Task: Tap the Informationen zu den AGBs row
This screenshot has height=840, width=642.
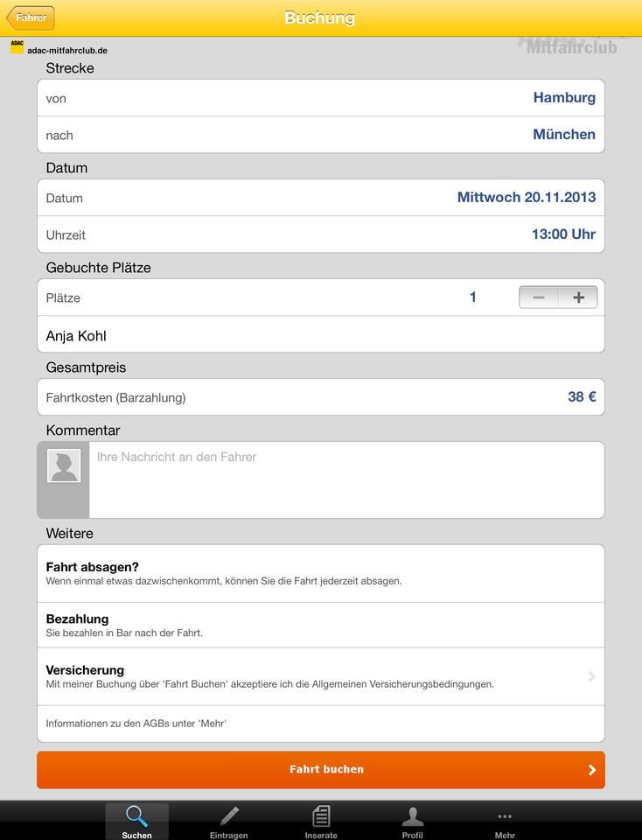Action: point(321,724)
